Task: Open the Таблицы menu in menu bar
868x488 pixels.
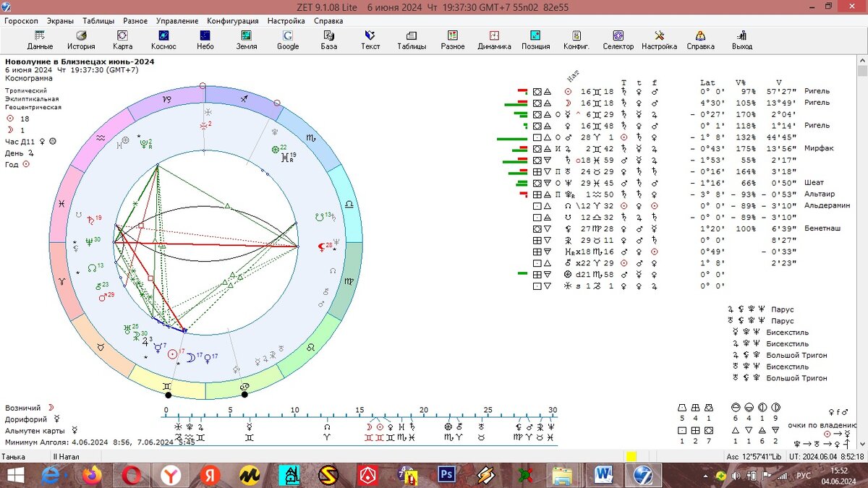Action: tap(98, 21)
